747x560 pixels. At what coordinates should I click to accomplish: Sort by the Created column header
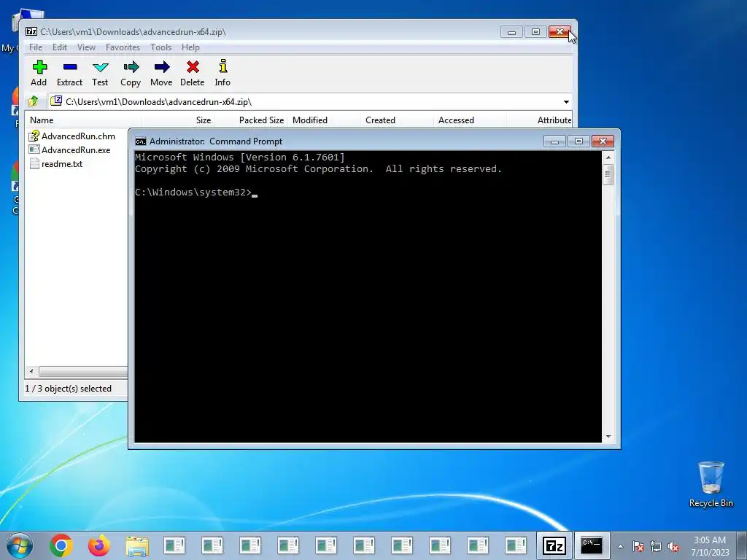tap(397, 120)
